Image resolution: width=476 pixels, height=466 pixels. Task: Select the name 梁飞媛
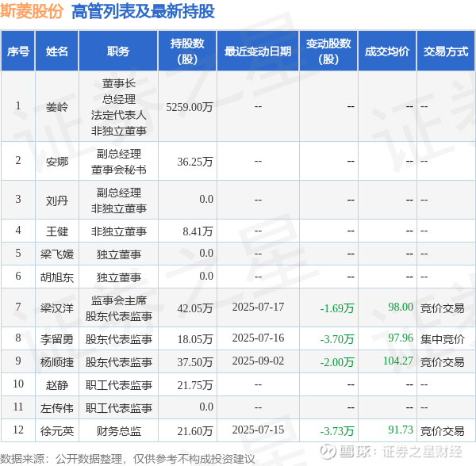coord(57,254)
